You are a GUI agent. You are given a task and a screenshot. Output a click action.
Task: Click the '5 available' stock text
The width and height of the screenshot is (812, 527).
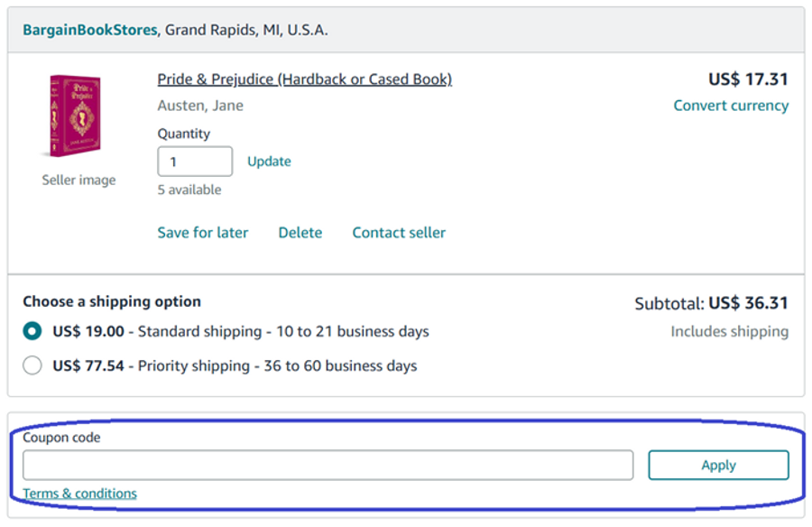click(x=189, y=190)
